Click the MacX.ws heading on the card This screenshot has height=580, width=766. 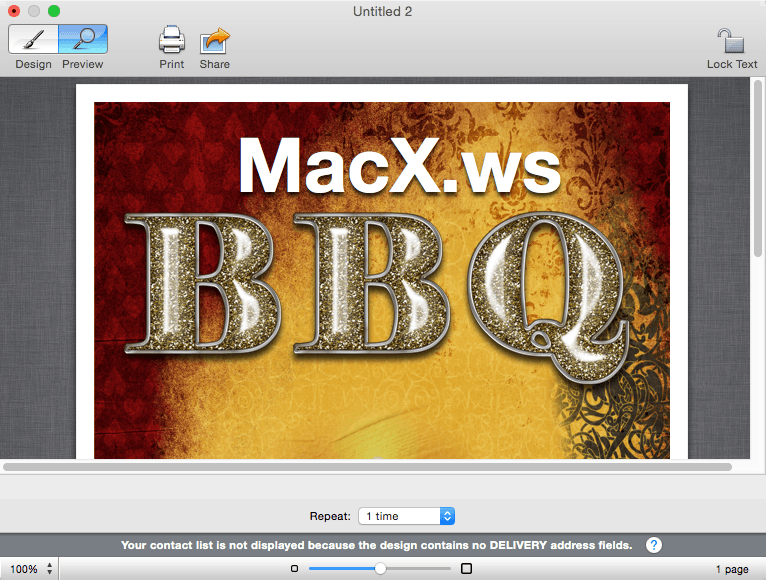[400, 166]
